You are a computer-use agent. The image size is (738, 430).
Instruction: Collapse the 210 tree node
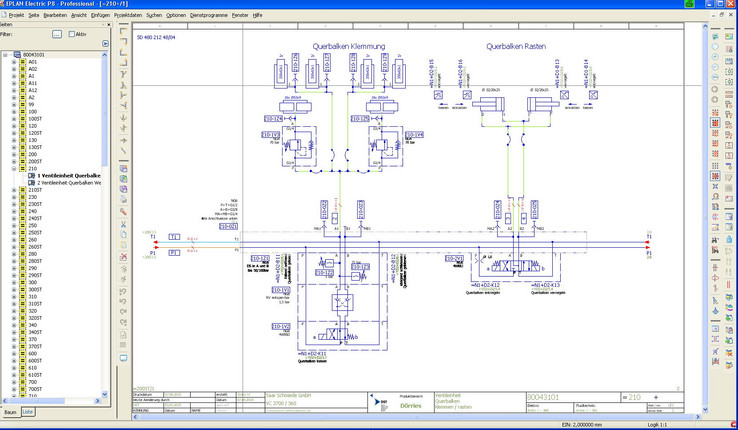pyautogui.click(x=14, y=168)
